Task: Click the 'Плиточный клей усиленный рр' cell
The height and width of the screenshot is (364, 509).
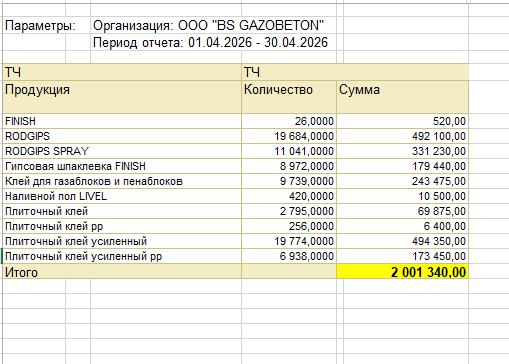Action: 122,256
